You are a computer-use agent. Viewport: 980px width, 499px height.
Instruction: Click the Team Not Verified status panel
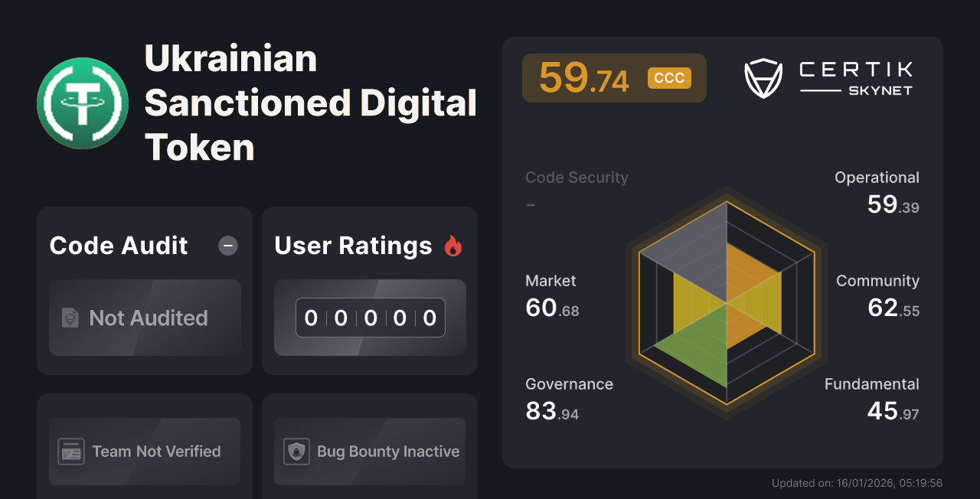point(144,452)
